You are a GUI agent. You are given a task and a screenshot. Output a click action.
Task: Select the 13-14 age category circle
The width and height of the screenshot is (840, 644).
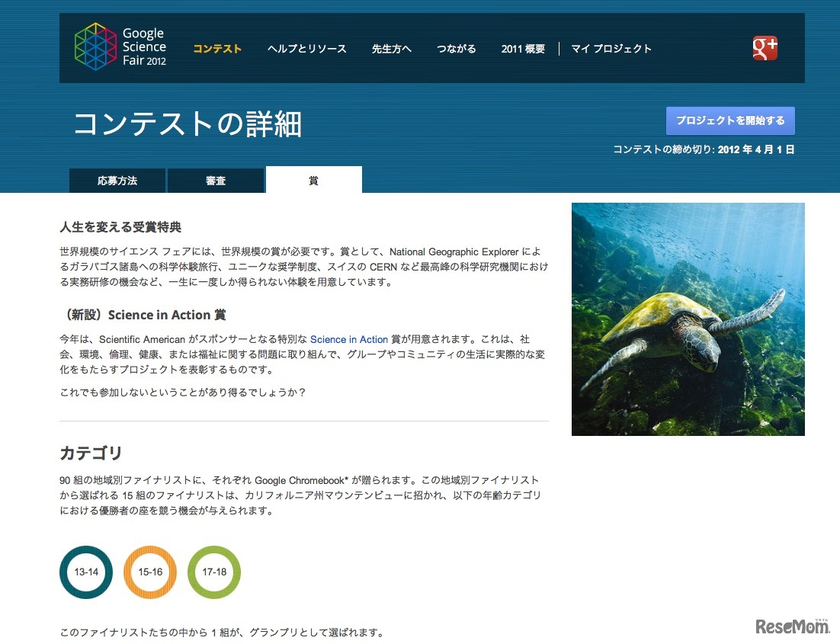pyautogui.click(x=86, y=572)
